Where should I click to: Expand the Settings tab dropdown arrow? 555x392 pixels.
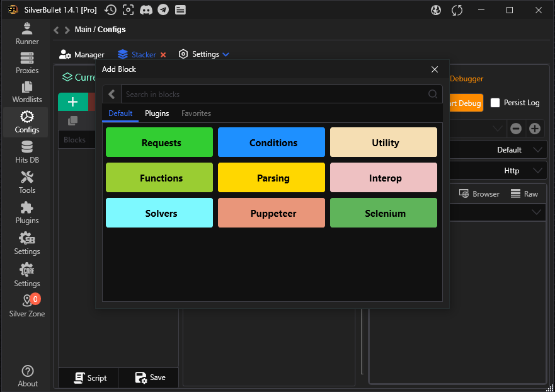pyautogui.click(x=226, y=55)
